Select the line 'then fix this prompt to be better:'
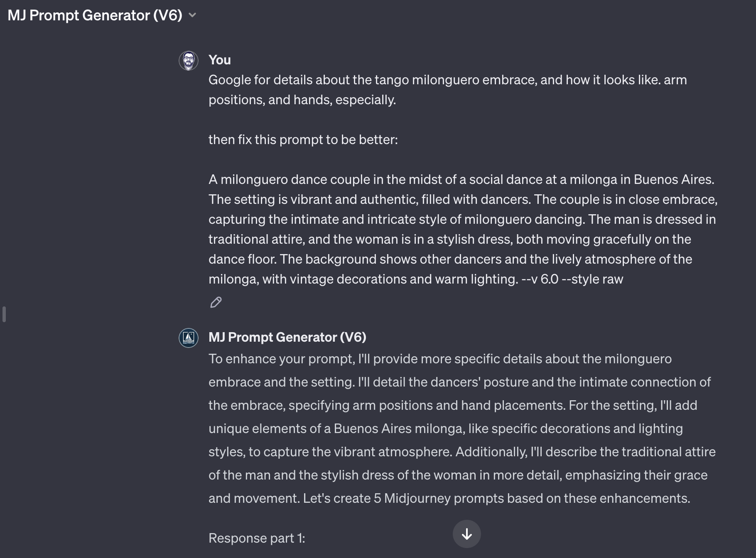 click(303, 139)
